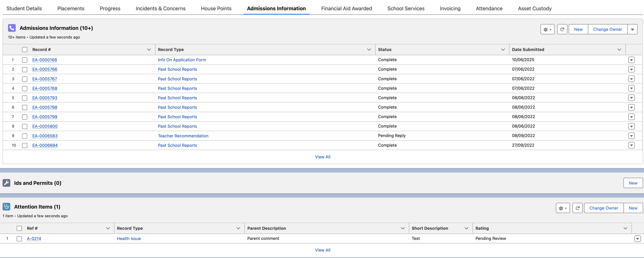
Task: Open Attention Items gear settings menu
Action: pyautogui.click(x=563, y=208)
